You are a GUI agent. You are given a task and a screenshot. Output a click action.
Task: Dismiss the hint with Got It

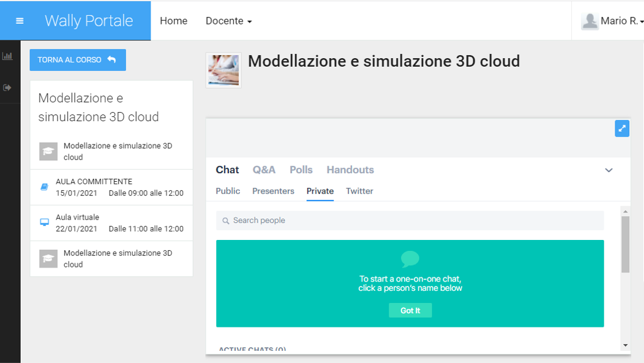point(410,310)
